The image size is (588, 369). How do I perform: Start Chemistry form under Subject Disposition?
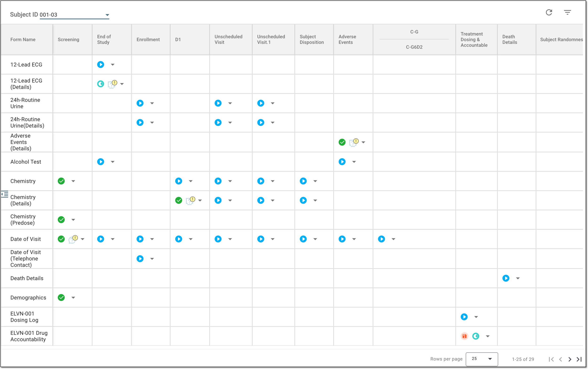coord(303,181)
